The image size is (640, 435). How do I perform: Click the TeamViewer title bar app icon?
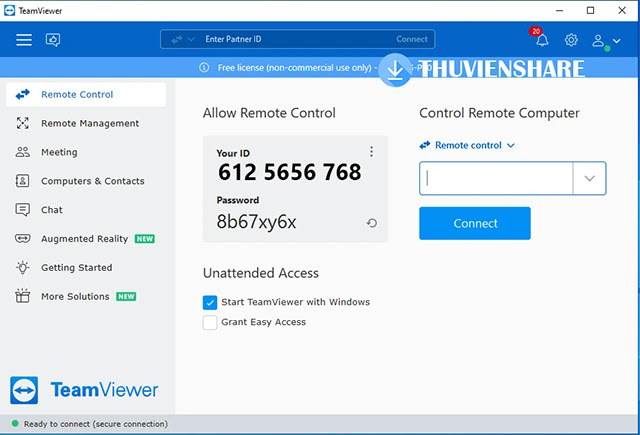(x=9, y=11)
